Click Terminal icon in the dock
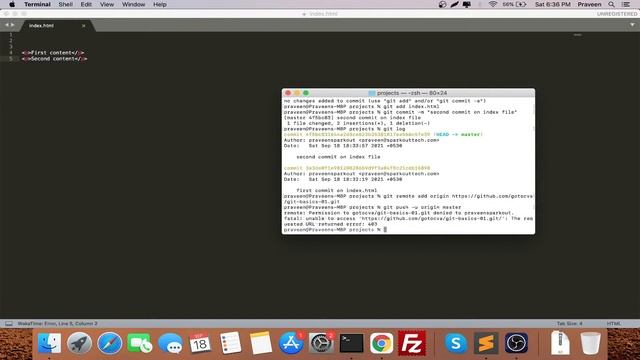Image resolution: width=640 pixels, height=360 pixels. coord(351,343)
